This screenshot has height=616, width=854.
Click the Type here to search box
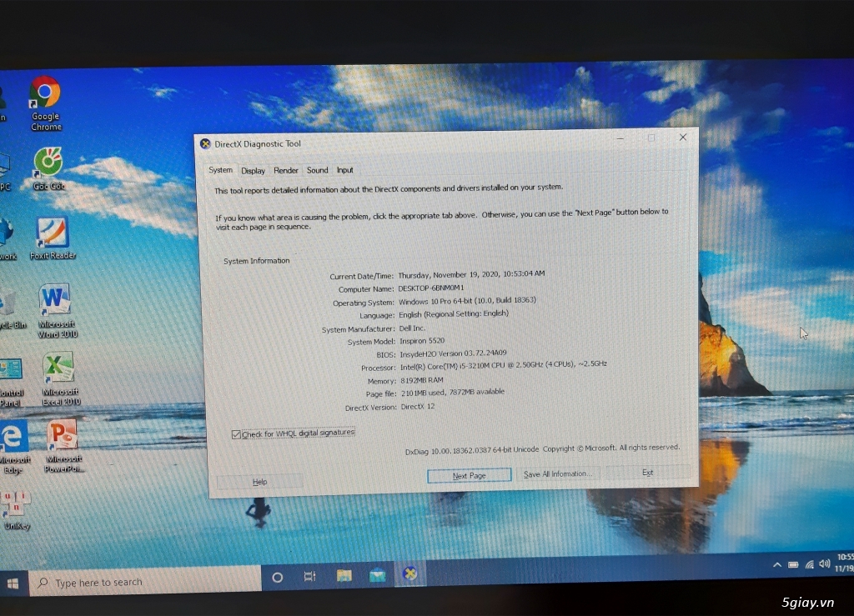coord(145,581)
